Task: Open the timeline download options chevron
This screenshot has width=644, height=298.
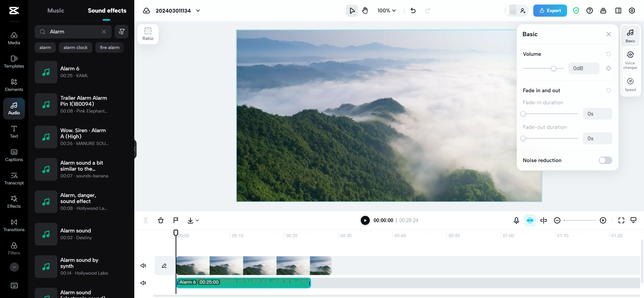Action: [197, 220]
